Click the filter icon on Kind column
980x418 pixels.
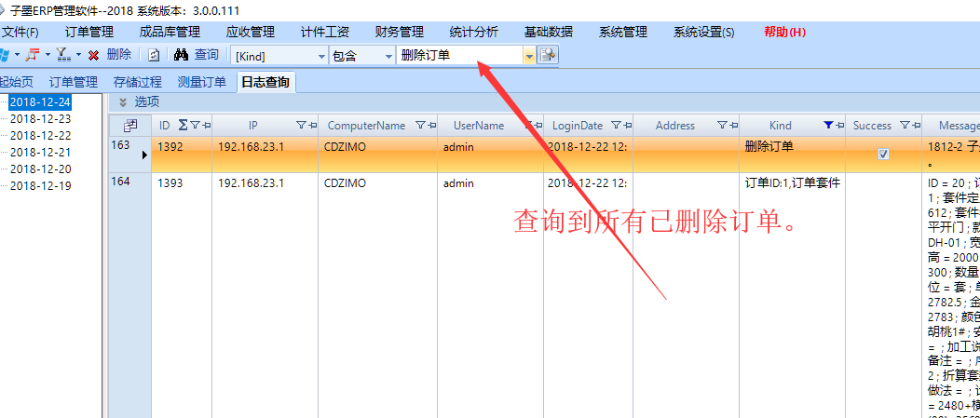click(x=829, y=126)
